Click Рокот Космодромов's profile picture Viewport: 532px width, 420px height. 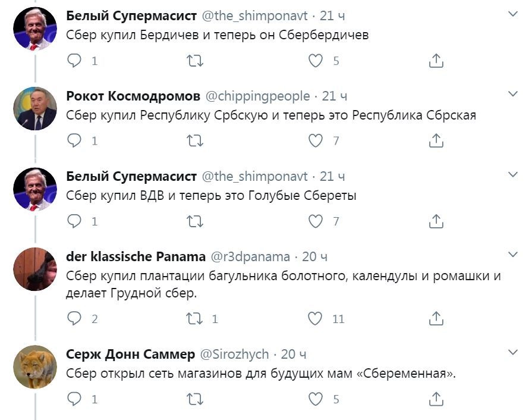click(35, 109)
